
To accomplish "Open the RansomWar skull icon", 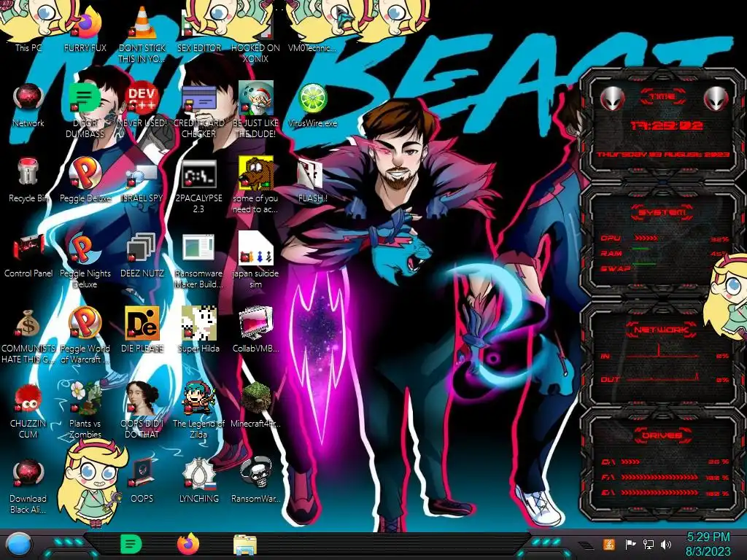I will click(x=255, y=480).
